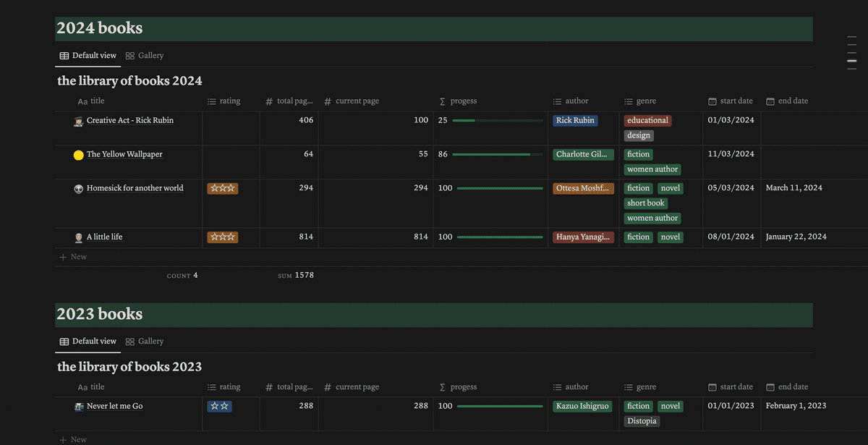Click the yellow circle icon for Yellow Wallpaper

click(x=78, y=155)
